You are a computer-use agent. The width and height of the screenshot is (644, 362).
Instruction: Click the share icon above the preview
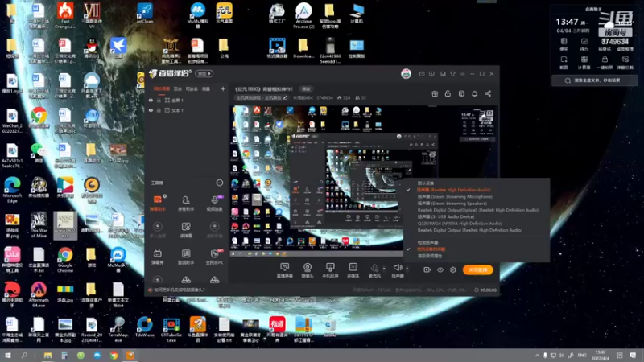click(488, 93)
